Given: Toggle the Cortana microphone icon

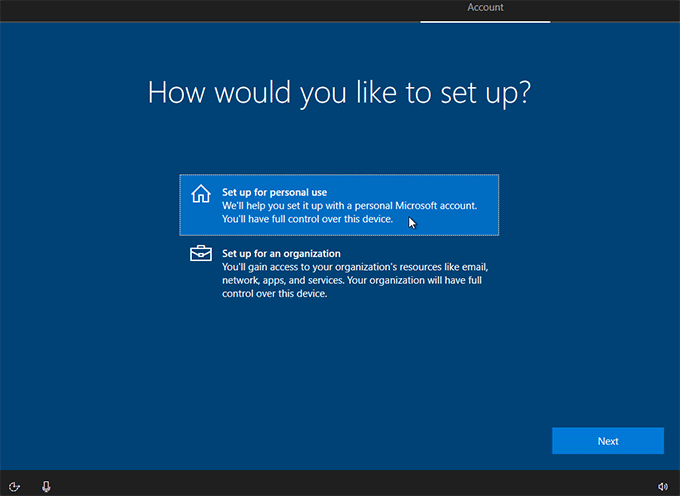Looking at the screenshot, I should [46, 486].
